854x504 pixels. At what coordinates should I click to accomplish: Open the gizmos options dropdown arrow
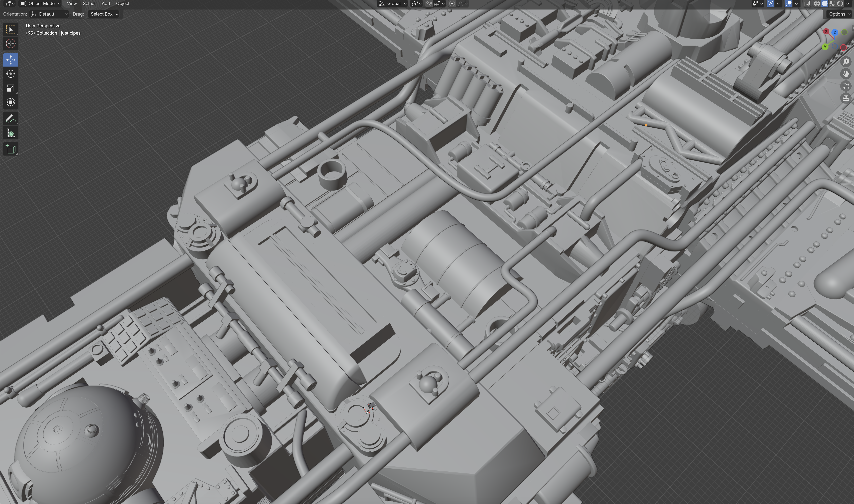tap(778, 3)
